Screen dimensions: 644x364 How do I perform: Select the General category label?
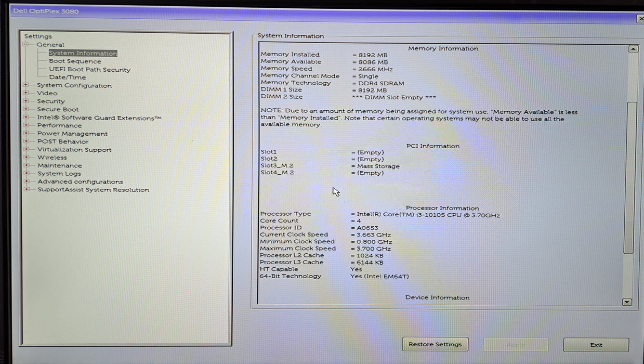pyautogui.click(x=50, y=45)
